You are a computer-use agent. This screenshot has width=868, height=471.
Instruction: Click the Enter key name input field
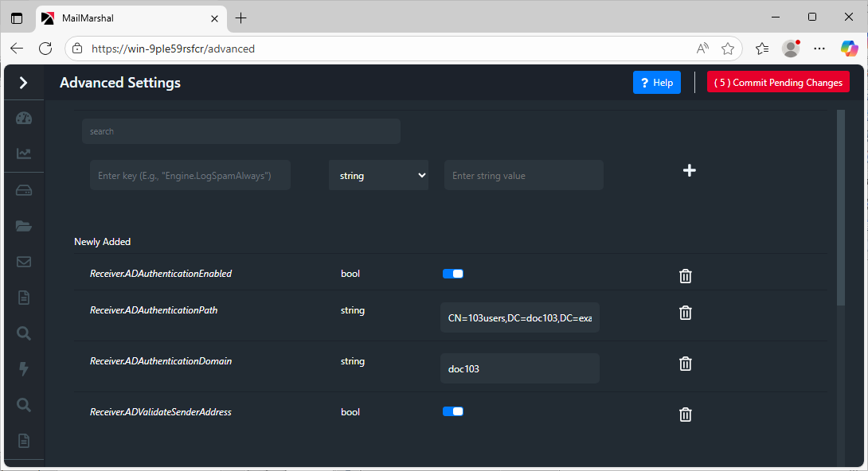(x=190, y=175)
